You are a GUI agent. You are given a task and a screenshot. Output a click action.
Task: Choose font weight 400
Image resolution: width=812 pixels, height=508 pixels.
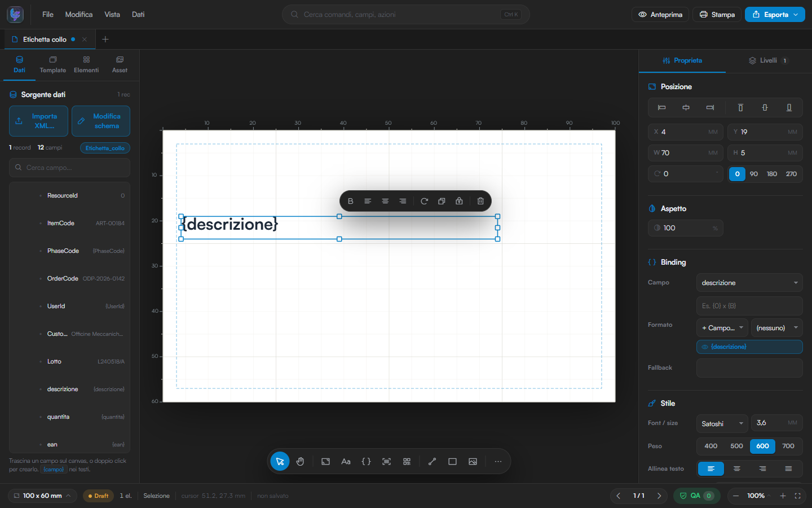[711, 446]
